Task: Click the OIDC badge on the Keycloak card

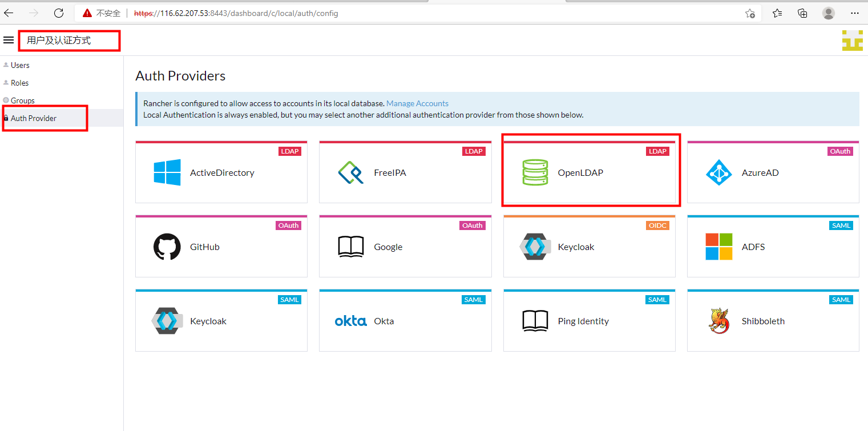Action: tap(657, 225)
